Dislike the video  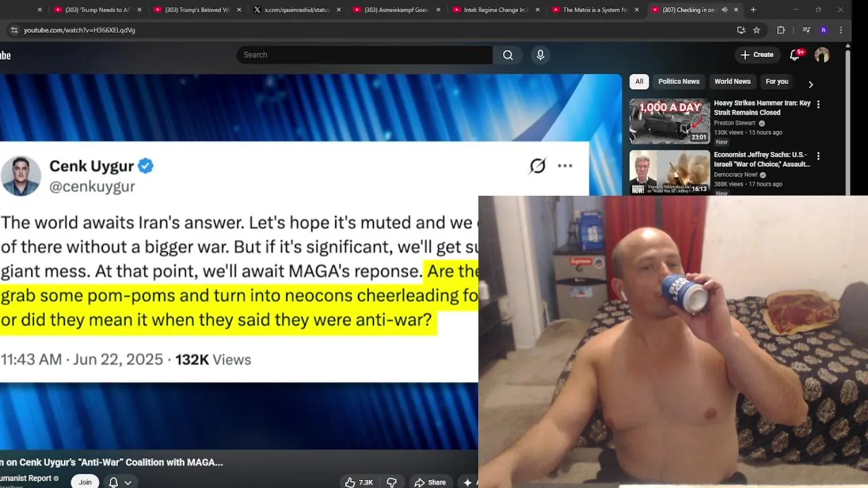391,482
